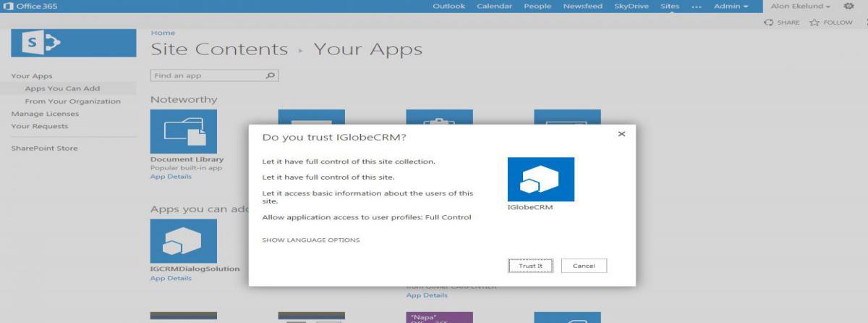Open SharePoint Store in sidebar
This screenshot has width=868, height=323.
[44, 148]
